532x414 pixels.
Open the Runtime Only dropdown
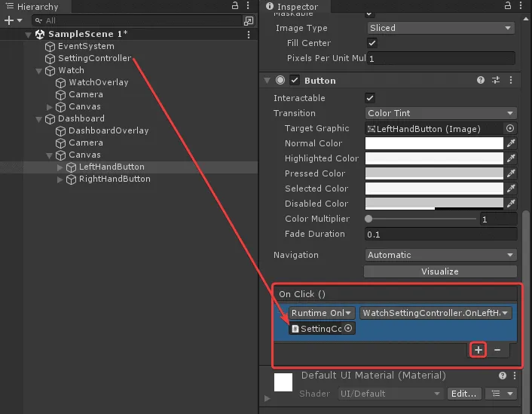coord(322,313)
